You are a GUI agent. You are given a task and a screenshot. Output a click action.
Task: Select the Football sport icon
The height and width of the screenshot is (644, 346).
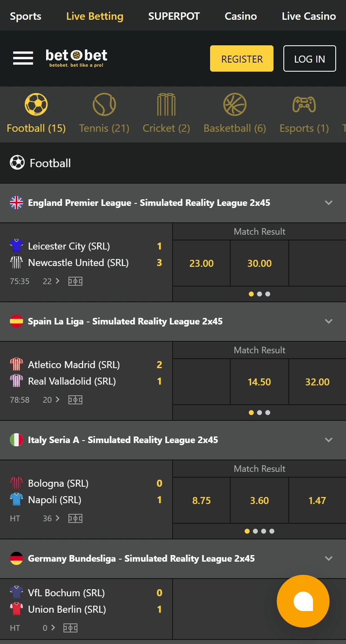[36, 105]
